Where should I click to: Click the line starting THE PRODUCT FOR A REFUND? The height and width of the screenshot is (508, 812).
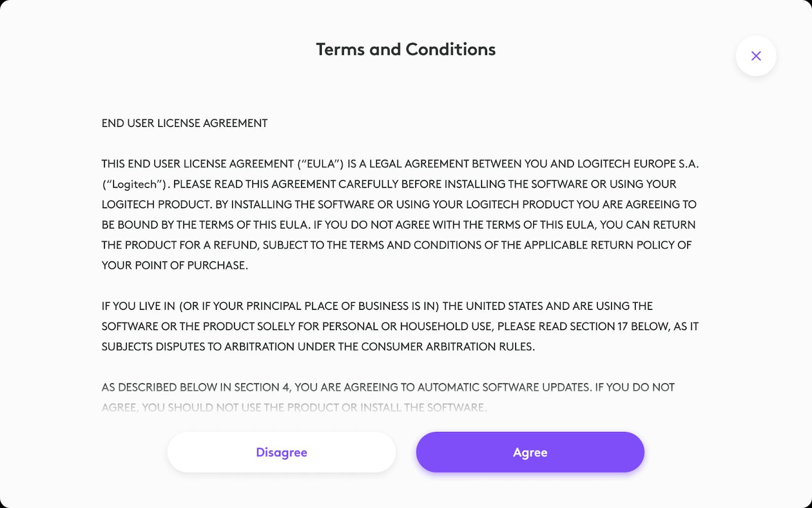tap(396, 245)
